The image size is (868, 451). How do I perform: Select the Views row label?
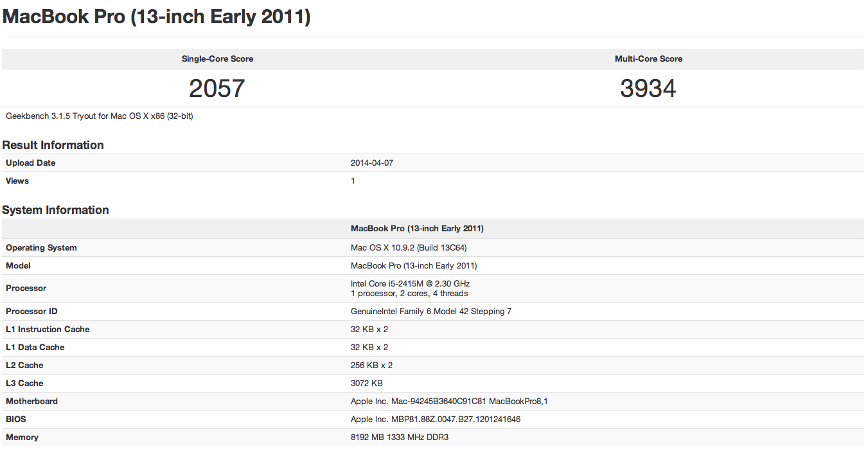pyautogui.click(x=17, y=181)
